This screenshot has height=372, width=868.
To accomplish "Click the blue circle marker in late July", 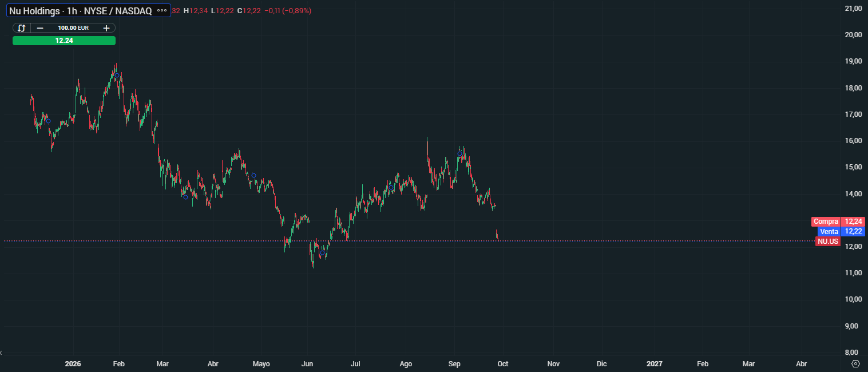I will tap(391, 188).
